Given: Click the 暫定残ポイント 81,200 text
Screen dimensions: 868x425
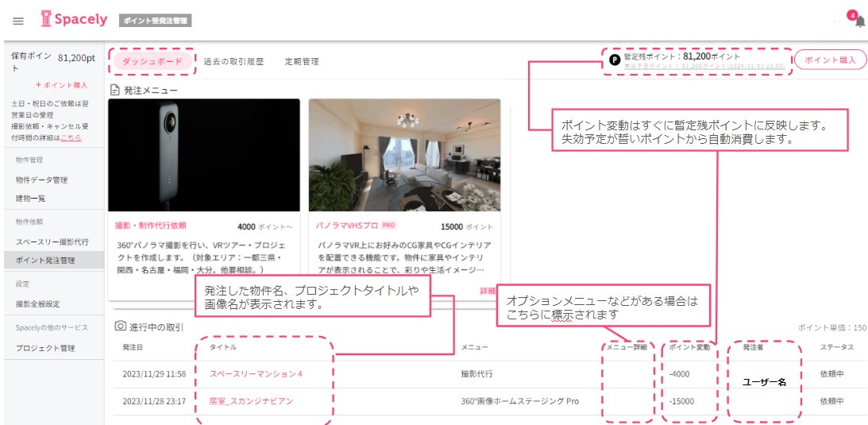Looking at the screenshot, I should pyautogui.click(x=682, y=56).
